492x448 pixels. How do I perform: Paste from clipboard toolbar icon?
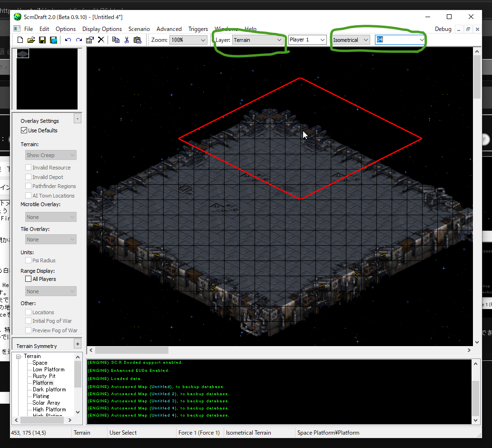[x=138, y=40]
